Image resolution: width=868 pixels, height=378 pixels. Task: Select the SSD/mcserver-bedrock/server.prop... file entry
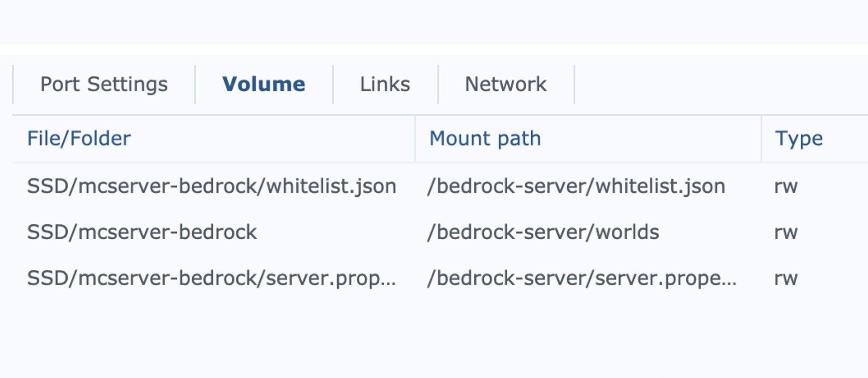(x=212, y=278)
